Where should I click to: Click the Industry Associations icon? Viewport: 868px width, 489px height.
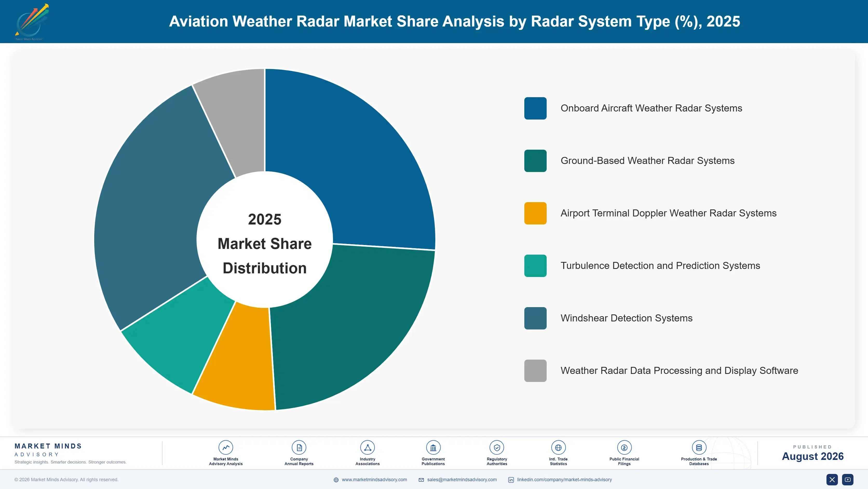click(367, 447)
